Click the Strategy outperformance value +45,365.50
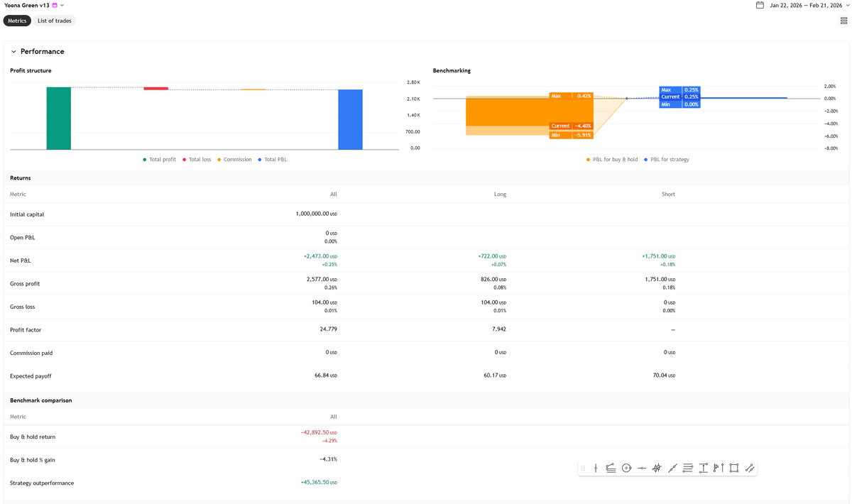852x504 pixels. [319, 483]
